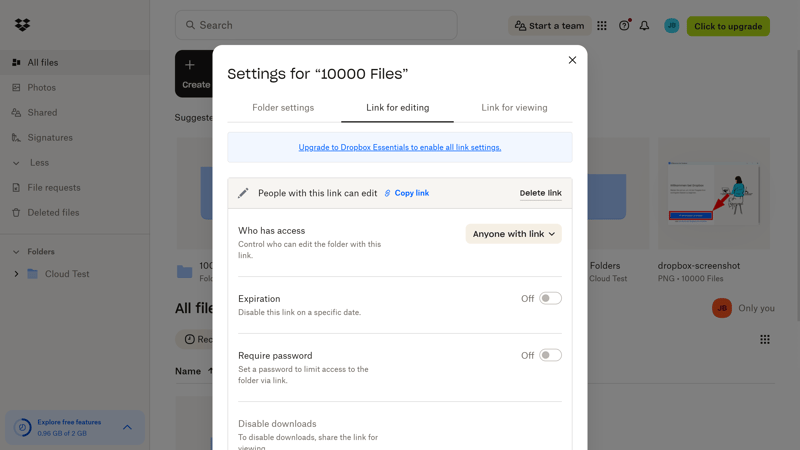The height and width of the screenshot is (450, 800).
Task: Click the Create button
Action: [x=194, y=73]
